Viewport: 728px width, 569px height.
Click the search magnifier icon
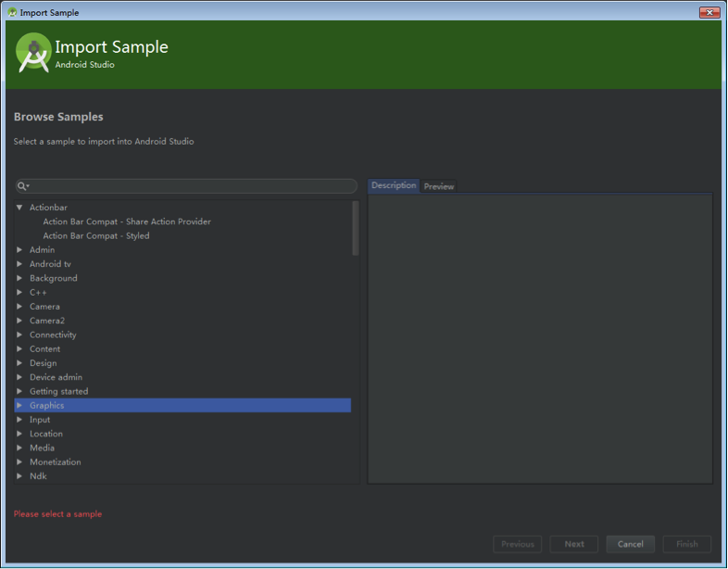[21, 186]
